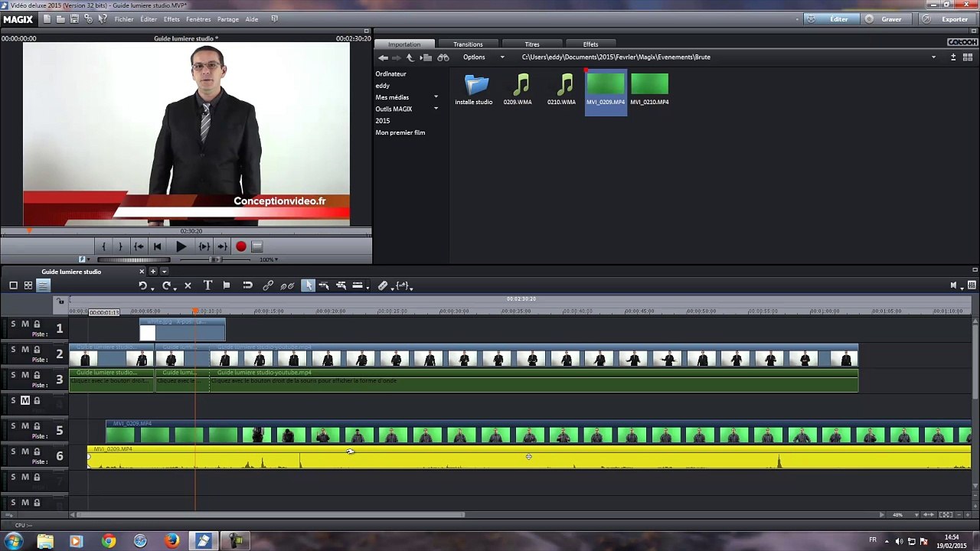This screenshot has width=980, height=551.
Task: Open the Effets menu
Action: [171, 19]
